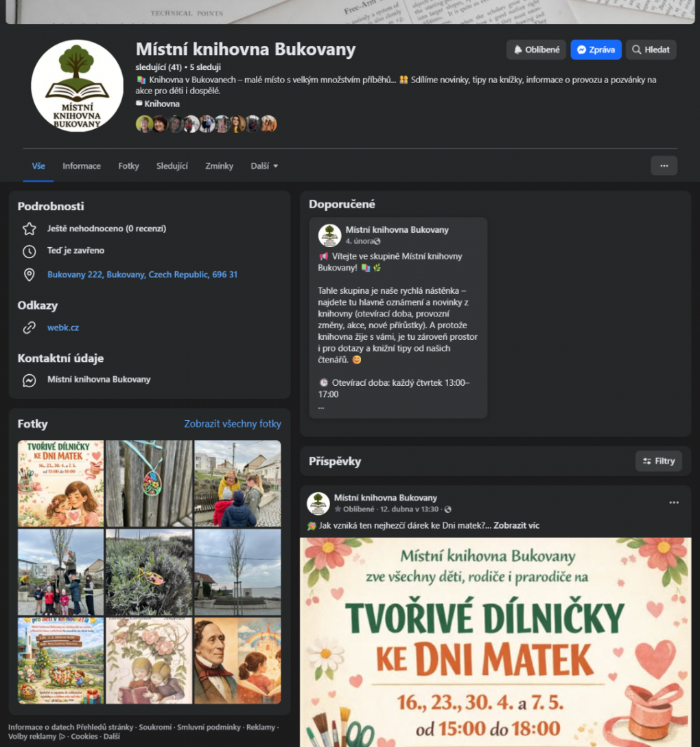Open the three-dots menu beside profile tabs
This screenshot has height=747, width=700.
click(664, 165)
